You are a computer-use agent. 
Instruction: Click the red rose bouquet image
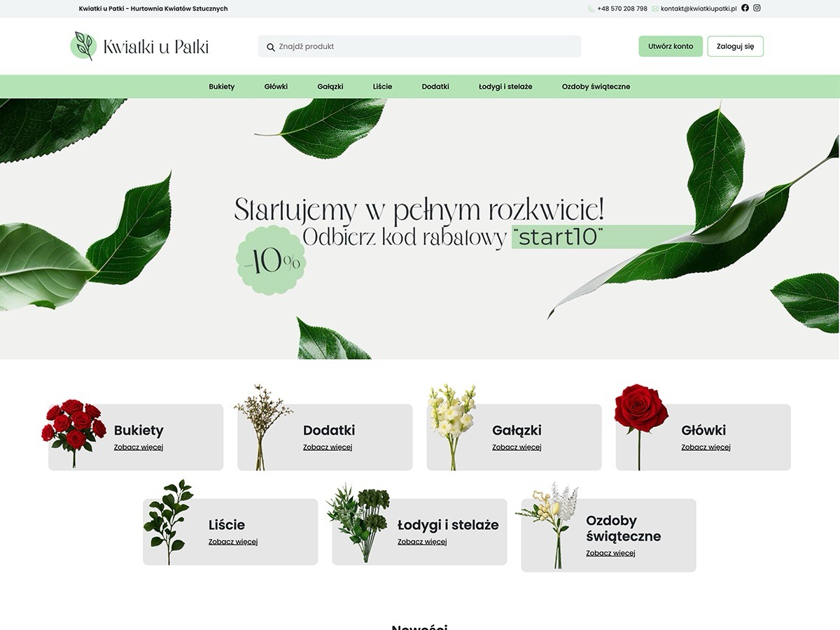73,433
